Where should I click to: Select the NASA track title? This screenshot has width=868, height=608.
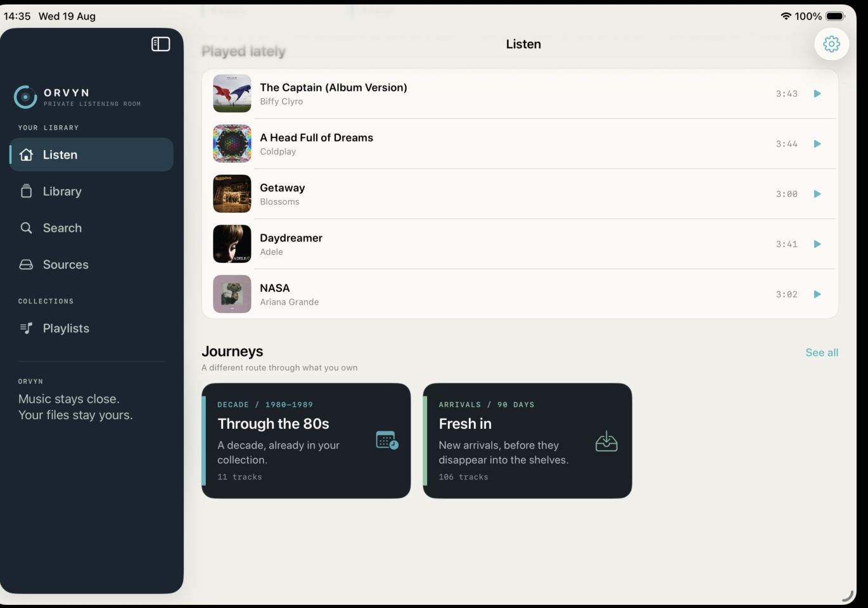click(275, 288)
